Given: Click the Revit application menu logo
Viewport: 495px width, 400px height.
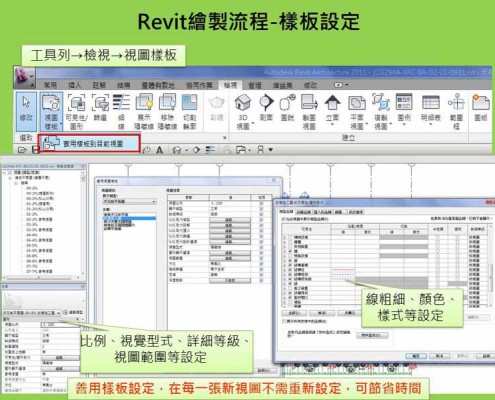Looking at the screenshot, I should (23, 77).
